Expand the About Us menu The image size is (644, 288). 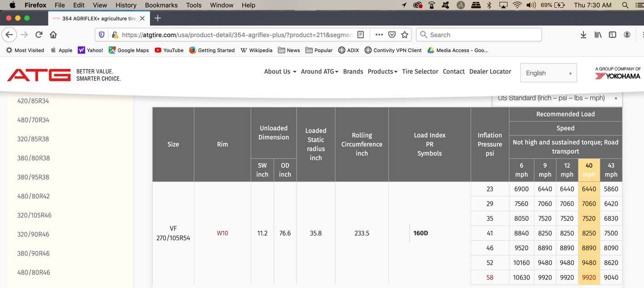[x=280, y=72]
